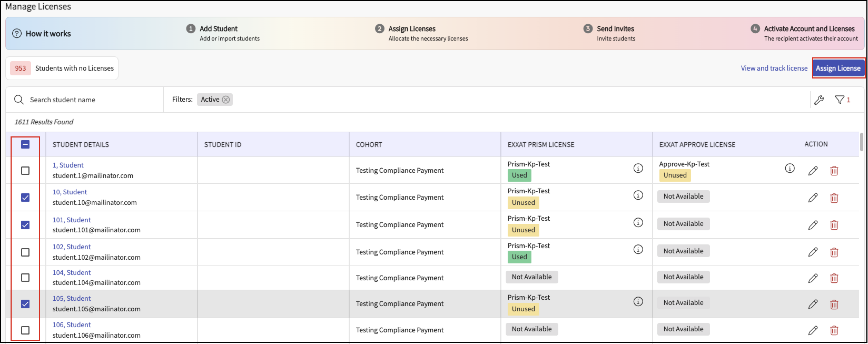Click the wrench settings icon
This screenshot has height=344, width=868.
(819, 100)
